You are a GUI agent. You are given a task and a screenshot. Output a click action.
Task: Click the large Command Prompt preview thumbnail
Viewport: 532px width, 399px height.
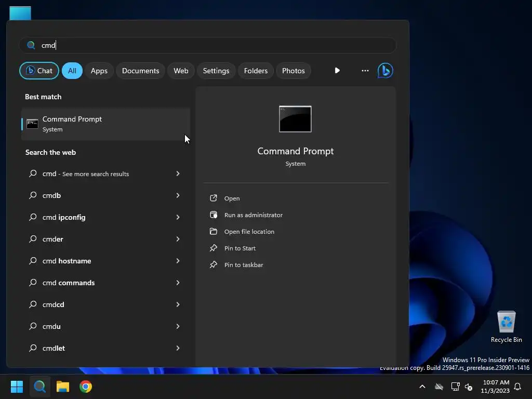point(295,119)
